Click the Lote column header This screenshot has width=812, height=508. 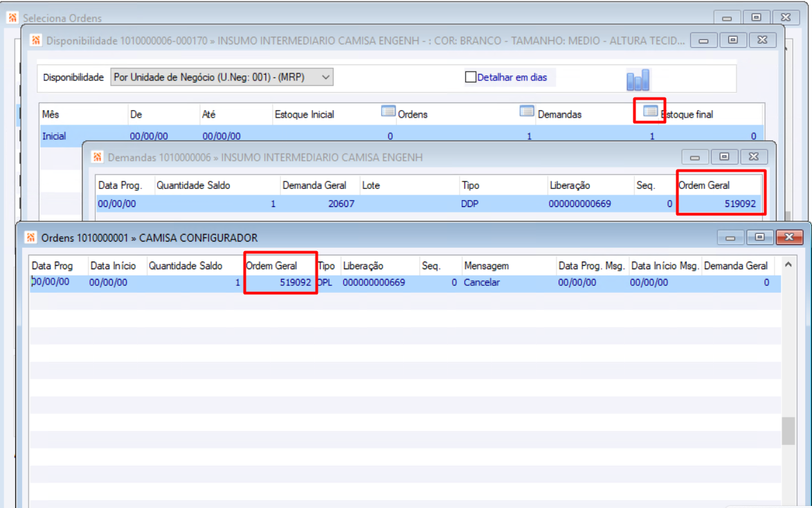pos(371,185)
